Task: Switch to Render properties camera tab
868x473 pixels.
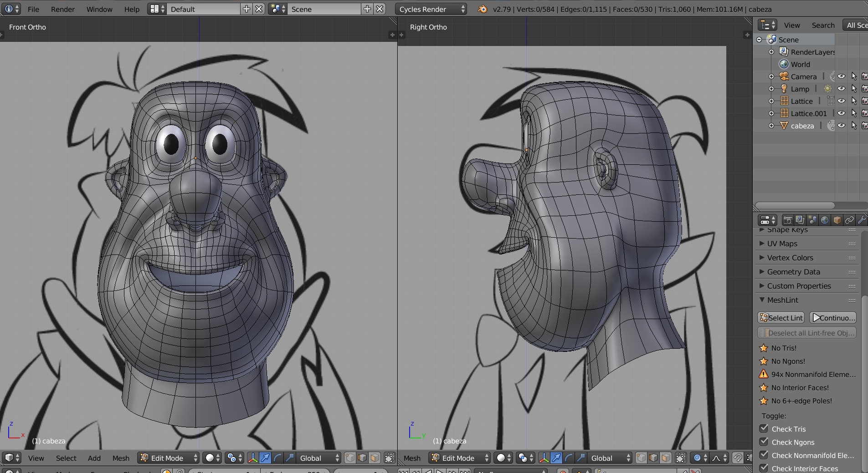Action: [787, 220]
